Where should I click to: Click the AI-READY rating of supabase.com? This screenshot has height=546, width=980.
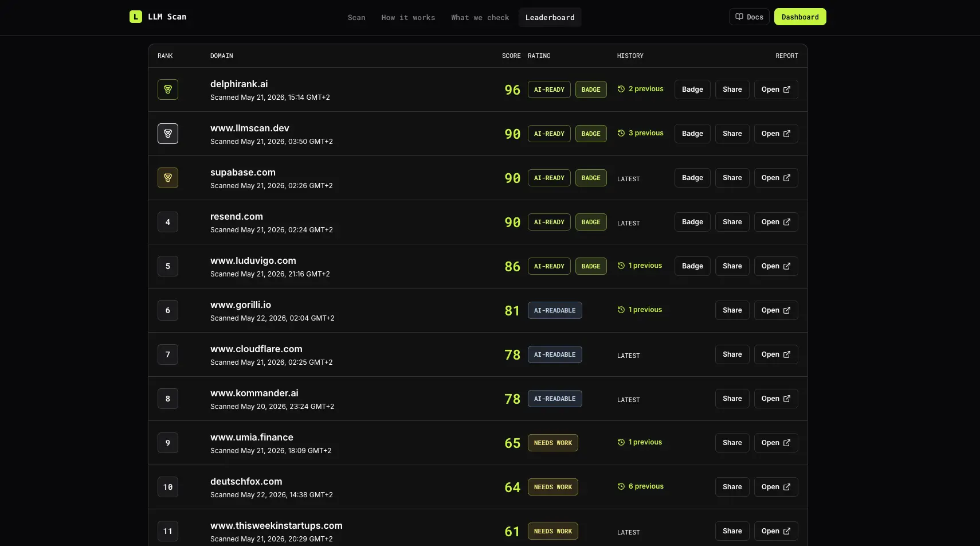coord(549,178)
